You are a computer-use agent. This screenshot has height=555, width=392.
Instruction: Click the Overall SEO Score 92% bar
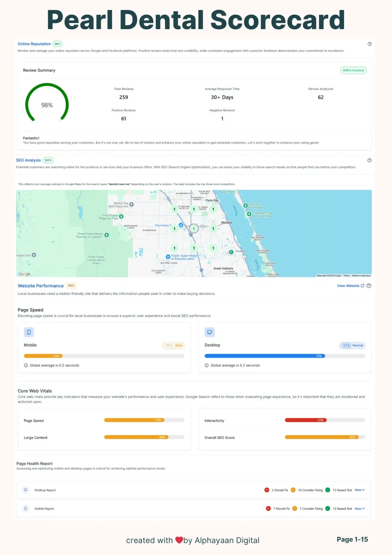[325, 437]
